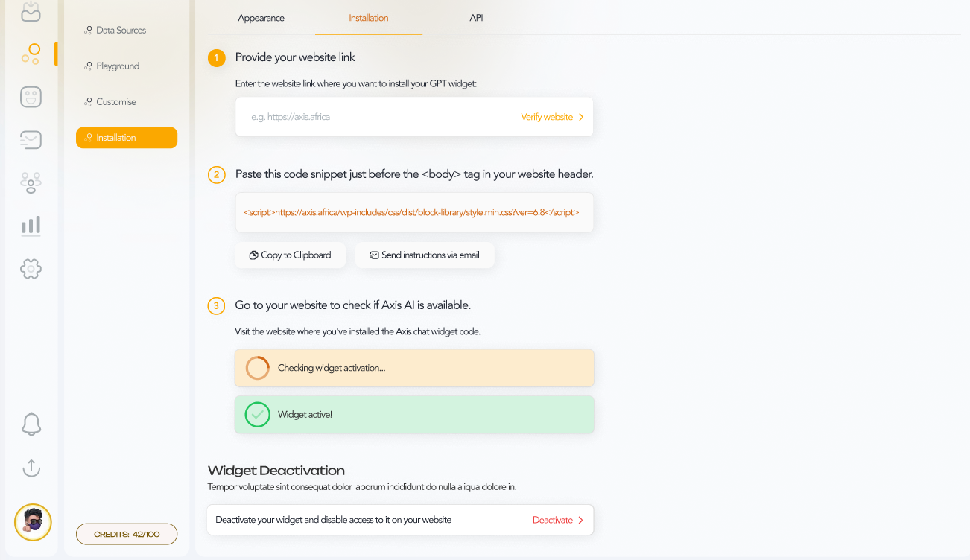The width and height of the screenshot is (970, 560).
Task: Click Verify website link
Action: click(x=552, y=117)
